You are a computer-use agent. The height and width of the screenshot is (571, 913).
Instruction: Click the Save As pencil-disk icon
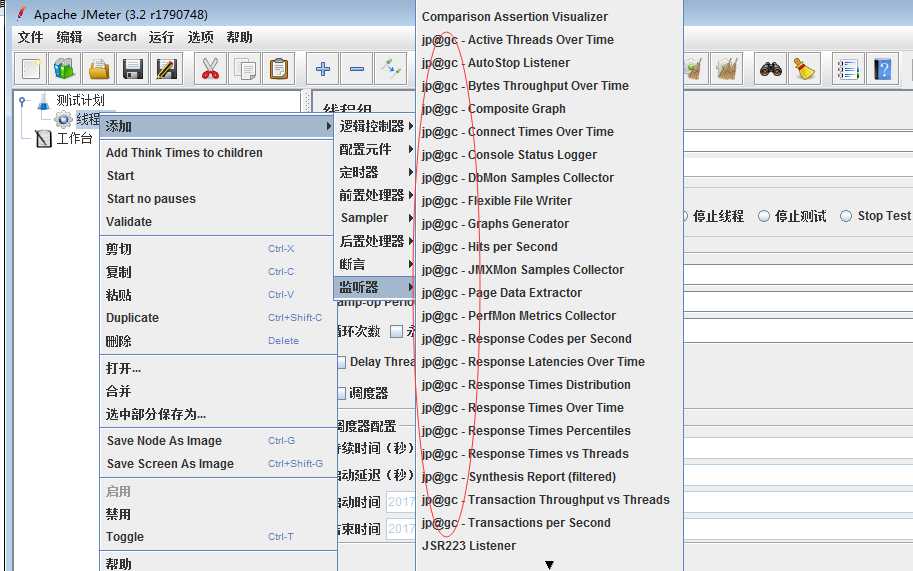167,69
